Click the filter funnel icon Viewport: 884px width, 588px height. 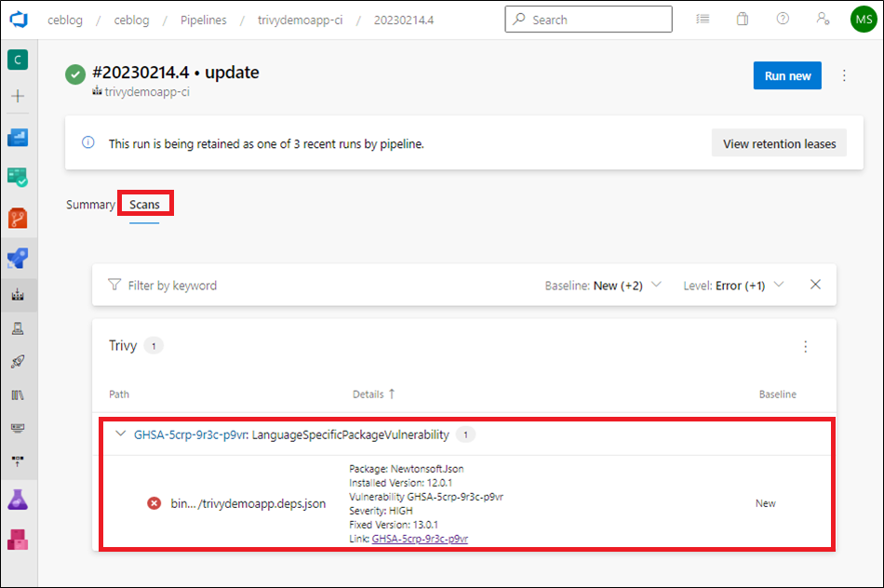pos(114,285)
